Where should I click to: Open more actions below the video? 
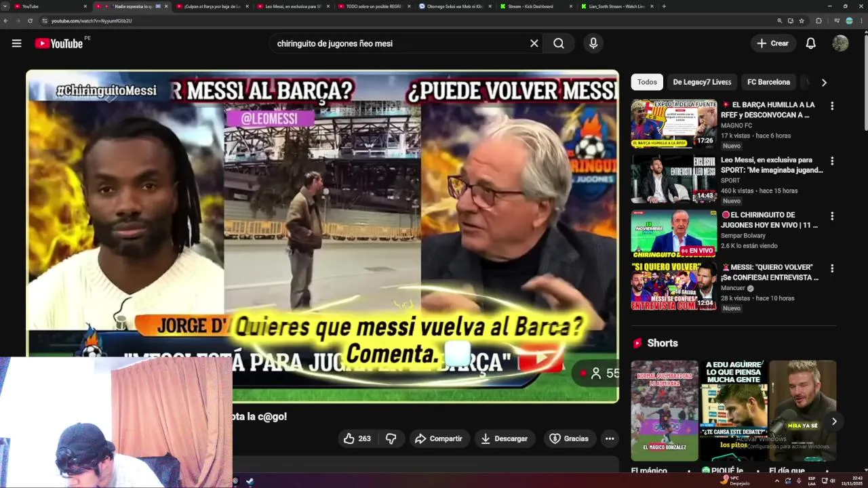tap(610, 439)
